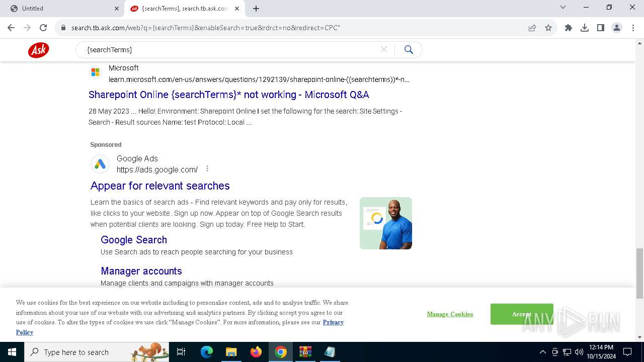Click the address bar URL

[x=206, y=28]
